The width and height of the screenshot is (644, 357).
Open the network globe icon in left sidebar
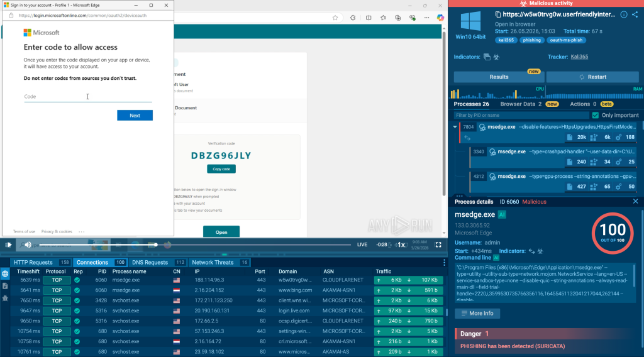(5, 273)
